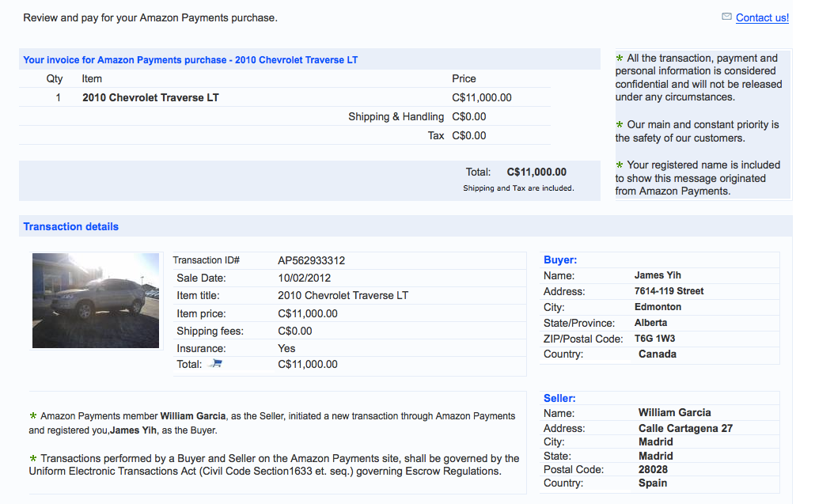Click the bold total C$11,000.00 in the invoice
Screen dimensions: 815x504
tap(536, 172)
